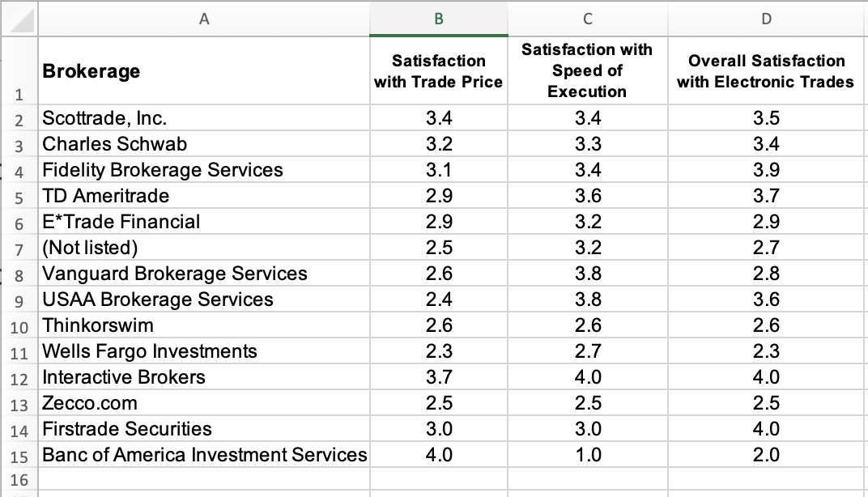The width and height of the screenshot is (868, 497).
Task: Click the (Not listed) cell in row 7
Action: point(204,247)
